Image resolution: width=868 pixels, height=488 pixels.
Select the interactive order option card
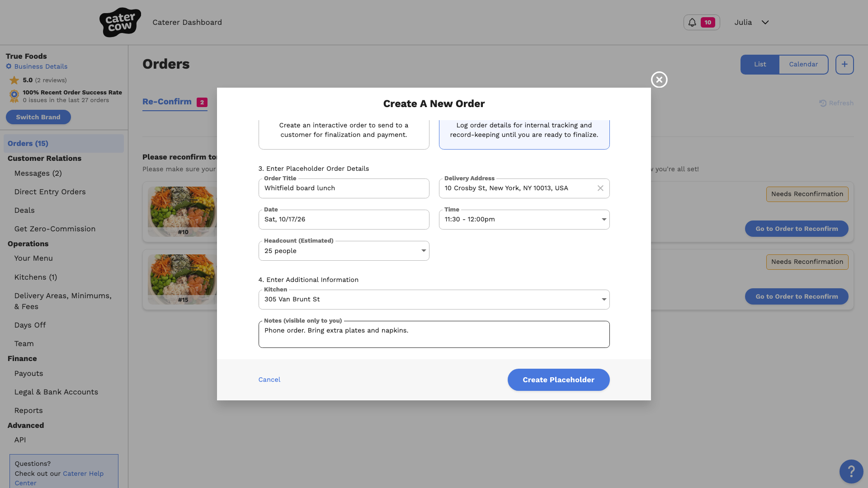point(344,135)
